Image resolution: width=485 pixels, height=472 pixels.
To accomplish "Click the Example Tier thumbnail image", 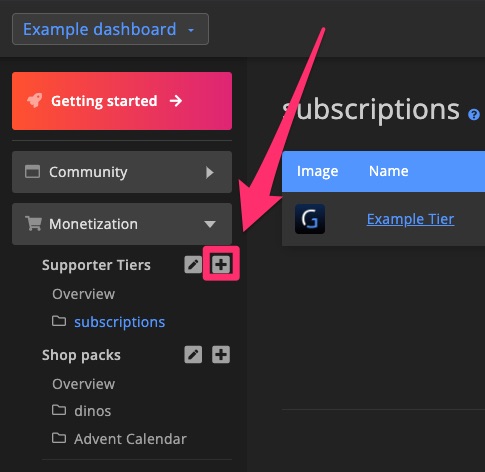I will click(310, 219).
